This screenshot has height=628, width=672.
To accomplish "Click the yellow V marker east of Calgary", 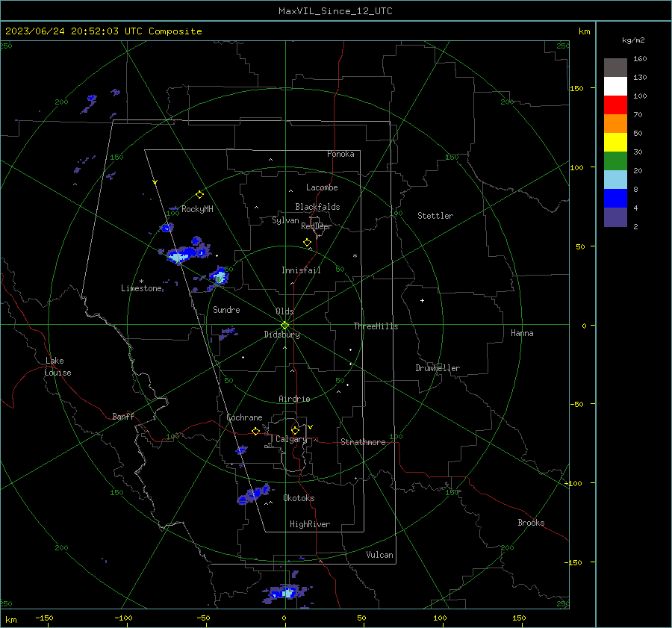I will 311,427.
